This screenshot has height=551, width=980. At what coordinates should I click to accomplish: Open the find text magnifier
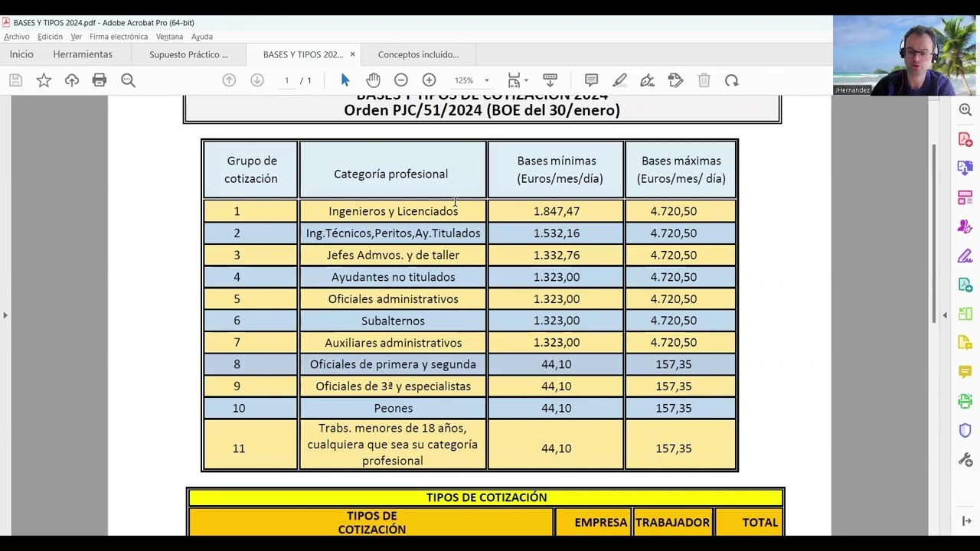(x=128, y=80)
